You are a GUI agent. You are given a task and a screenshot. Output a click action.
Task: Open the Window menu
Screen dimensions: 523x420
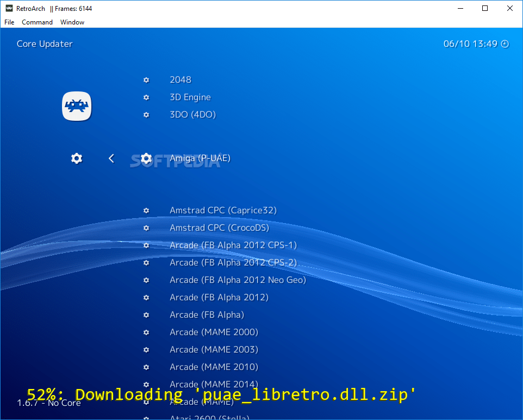click(72, 22)
